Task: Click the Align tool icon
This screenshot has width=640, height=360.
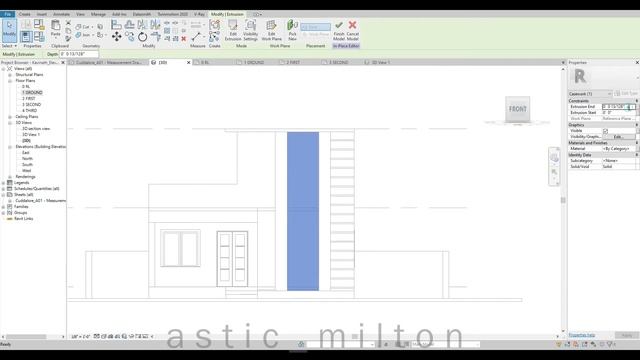Action: pyautogui.click(x=116, y=25)
